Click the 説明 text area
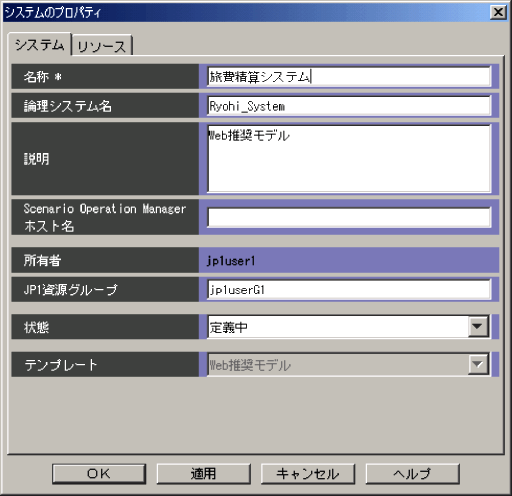 [349, 159]
